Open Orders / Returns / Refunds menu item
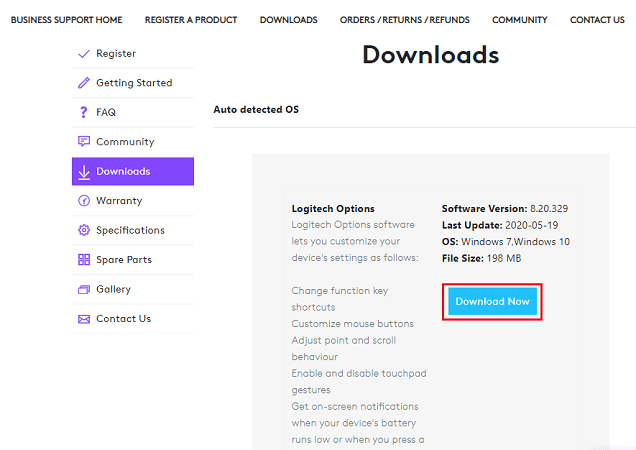 pyautogui.click(x=404, y=20)
